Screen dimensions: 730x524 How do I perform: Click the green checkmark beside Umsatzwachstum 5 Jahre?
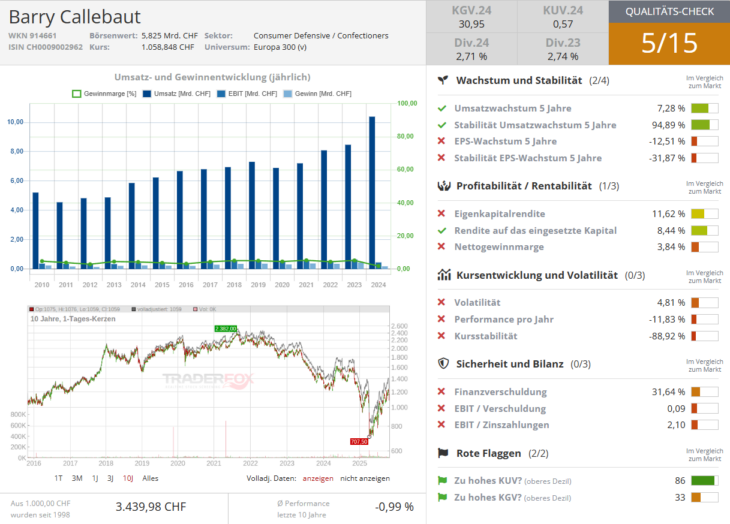coord(442,108)
